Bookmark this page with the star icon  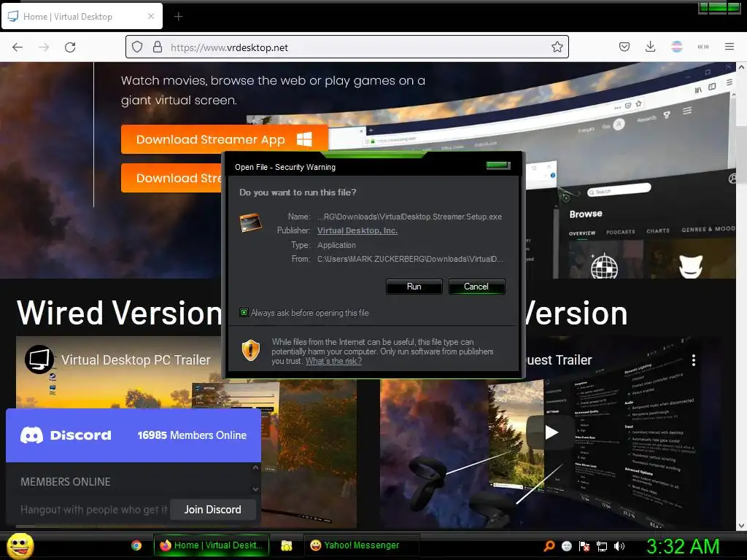click(557, 47)
